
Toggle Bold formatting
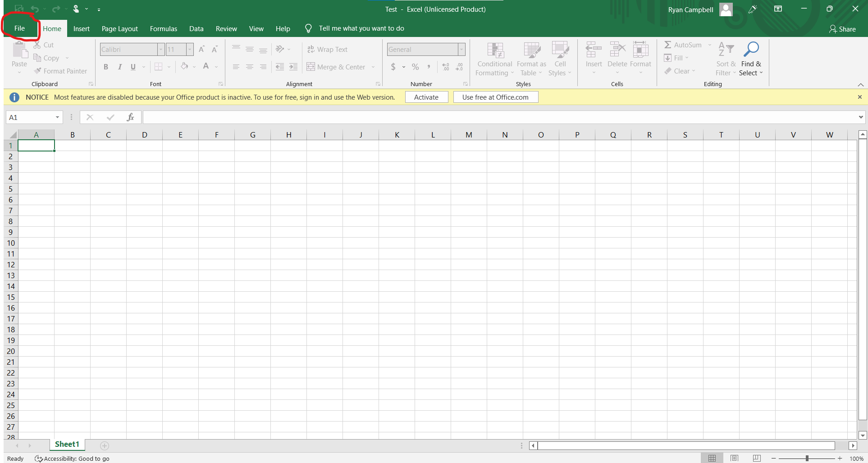106,67
